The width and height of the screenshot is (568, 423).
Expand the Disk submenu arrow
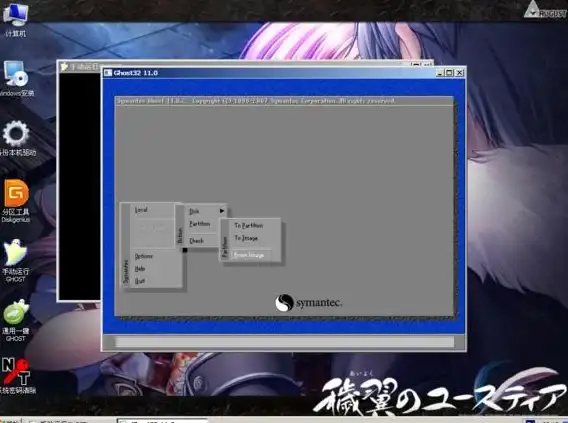pos(222,211)
